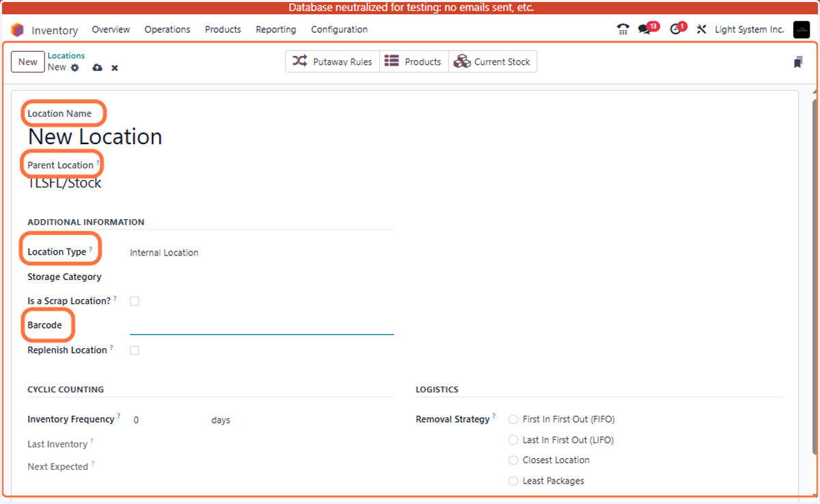
Task: Open Current Stock smart button
Action: click(x=493, y=61)
